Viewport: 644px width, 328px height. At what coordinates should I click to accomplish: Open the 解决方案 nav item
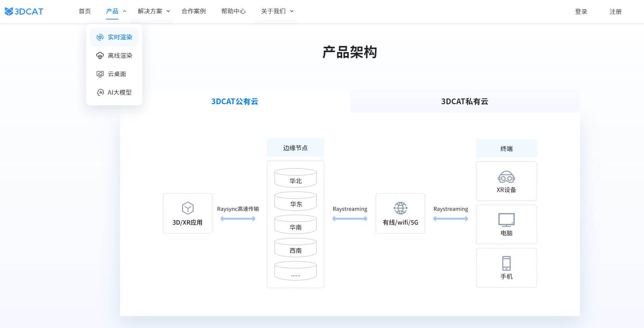click(x=150, y=11)
